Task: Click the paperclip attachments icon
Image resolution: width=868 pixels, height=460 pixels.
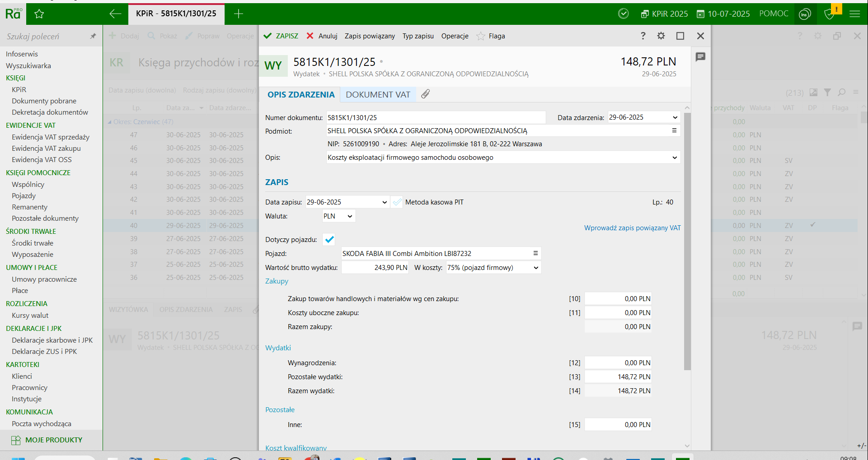Action: (x=425, y=94)
